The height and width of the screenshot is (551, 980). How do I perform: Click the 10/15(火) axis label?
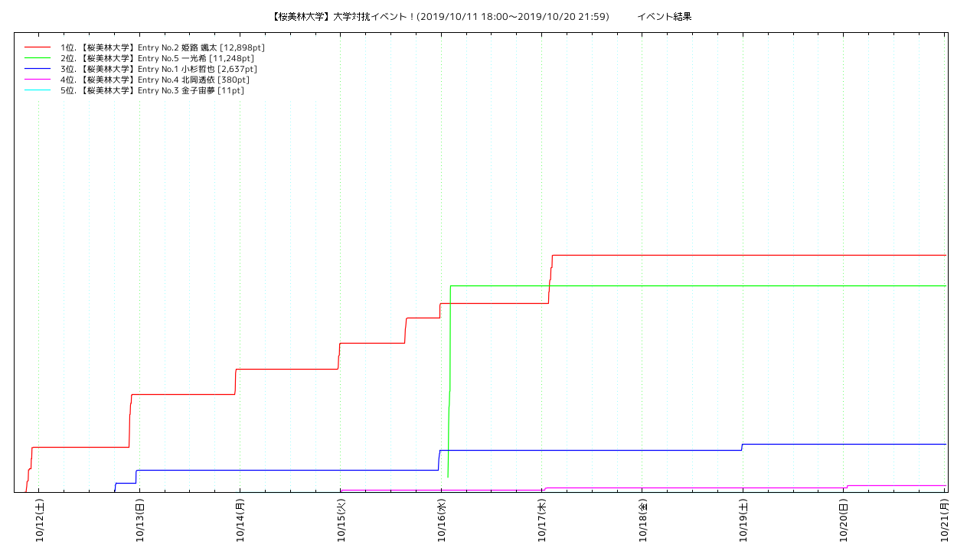[341, 520]
